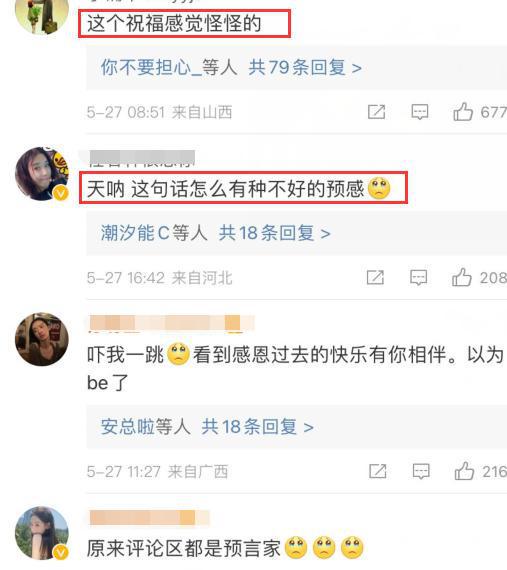Expand 共18条回复 under 安总啦等人
Viewport: 507px width, 570px height.
257,427
